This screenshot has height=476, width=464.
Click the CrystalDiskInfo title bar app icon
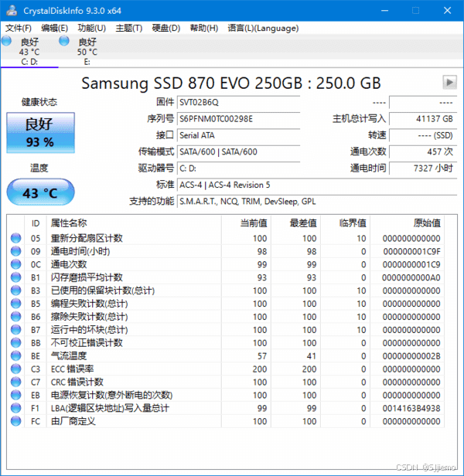(x=12, y=10)
